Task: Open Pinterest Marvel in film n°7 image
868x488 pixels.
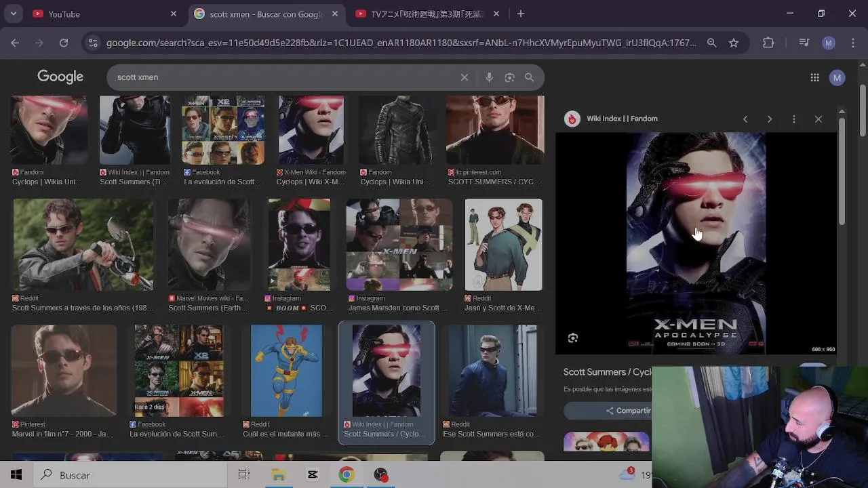Action: [64, 371]
